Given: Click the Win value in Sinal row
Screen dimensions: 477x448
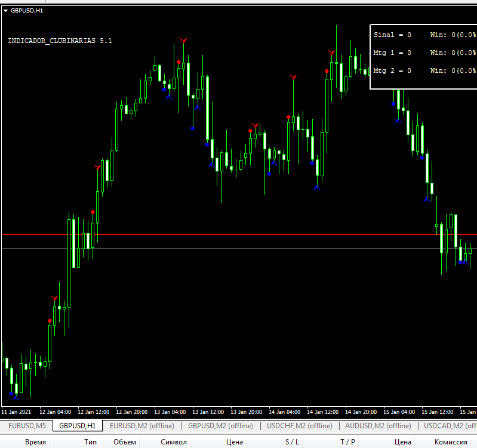Looking at the screenshot, I should 453,35.
